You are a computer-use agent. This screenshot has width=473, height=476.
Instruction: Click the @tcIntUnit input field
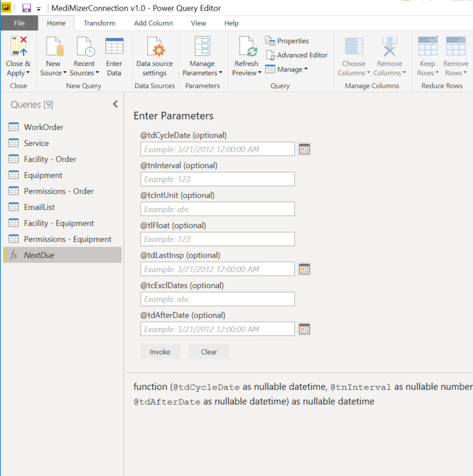pos(217,209)
